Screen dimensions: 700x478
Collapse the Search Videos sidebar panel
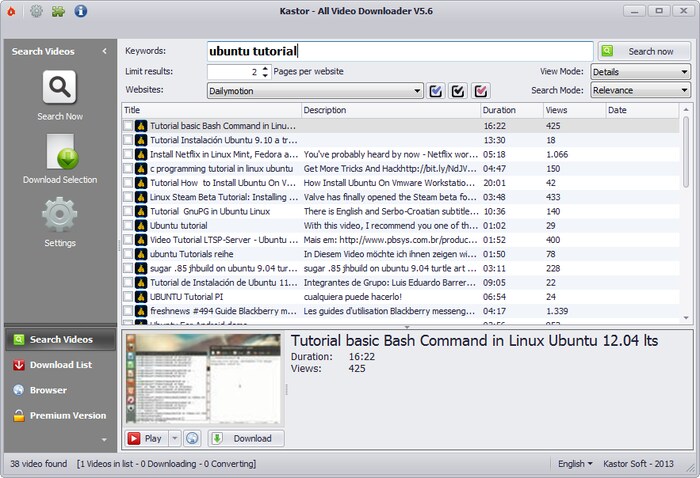[104, 51]
